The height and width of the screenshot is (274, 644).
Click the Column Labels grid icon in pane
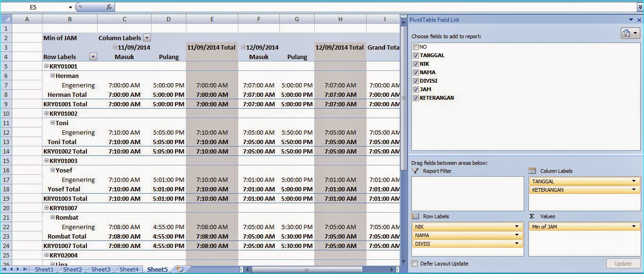point(533,171)
